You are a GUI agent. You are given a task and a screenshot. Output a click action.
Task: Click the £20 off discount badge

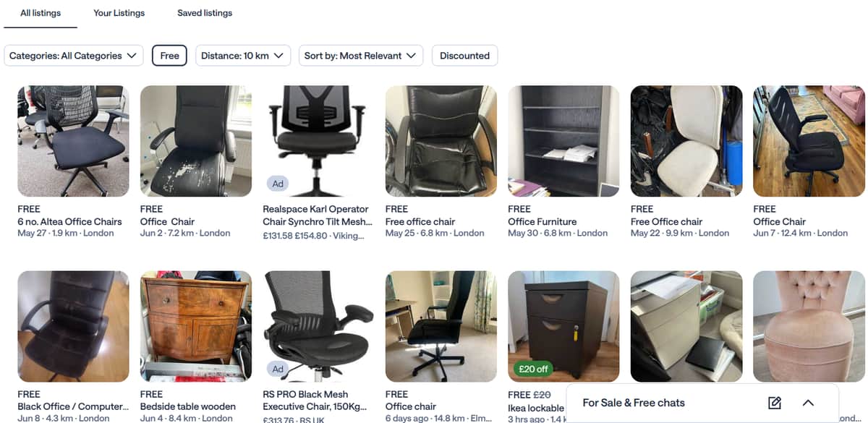532,369
